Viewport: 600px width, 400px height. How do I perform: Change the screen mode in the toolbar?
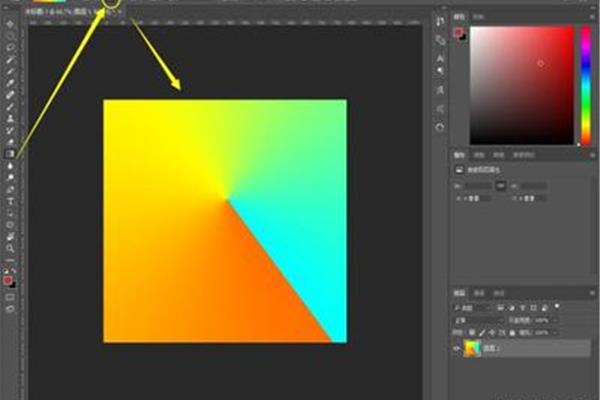pos(10,309)
